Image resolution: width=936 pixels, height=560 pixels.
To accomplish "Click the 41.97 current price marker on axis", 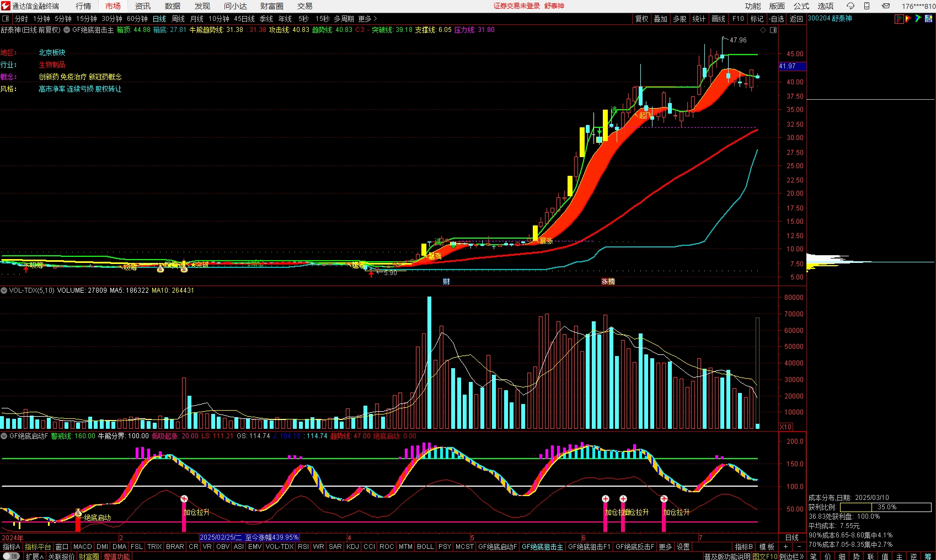I will point(792,66).
